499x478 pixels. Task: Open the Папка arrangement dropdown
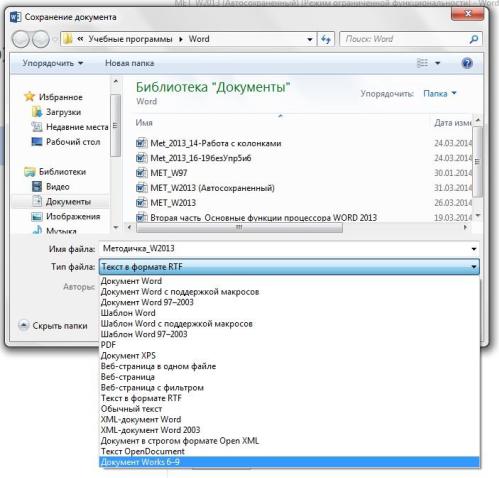pyautogui.click(x=440, y=94)
